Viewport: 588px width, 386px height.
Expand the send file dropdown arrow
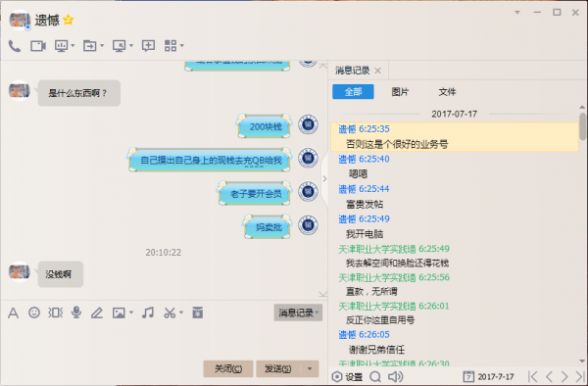point(102,46)
